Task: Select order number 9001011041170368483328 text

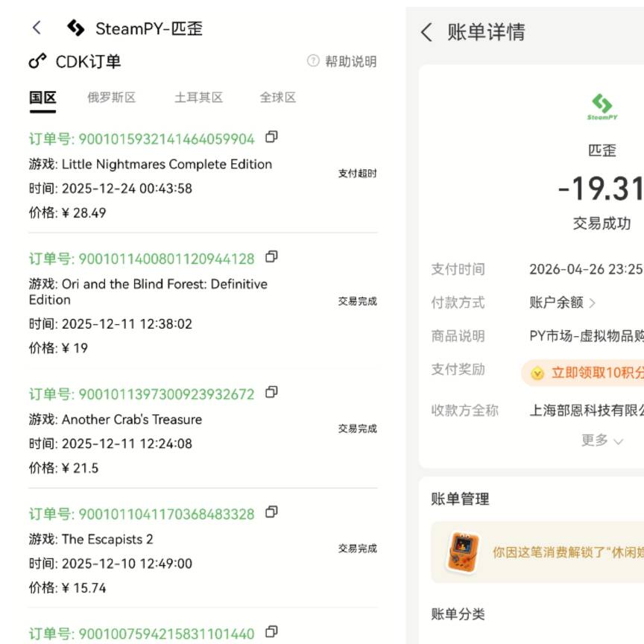Action: pos(166,514)
